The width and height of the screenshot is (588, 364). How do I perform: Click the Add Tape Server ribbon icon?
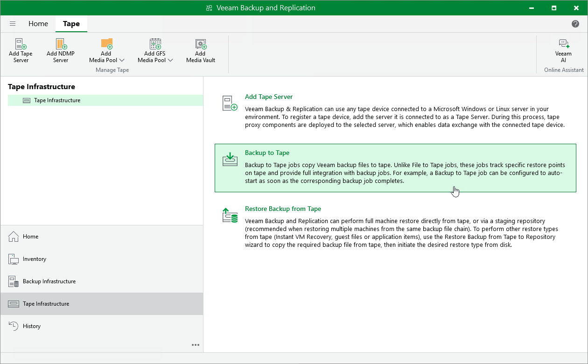pos(21,44)
